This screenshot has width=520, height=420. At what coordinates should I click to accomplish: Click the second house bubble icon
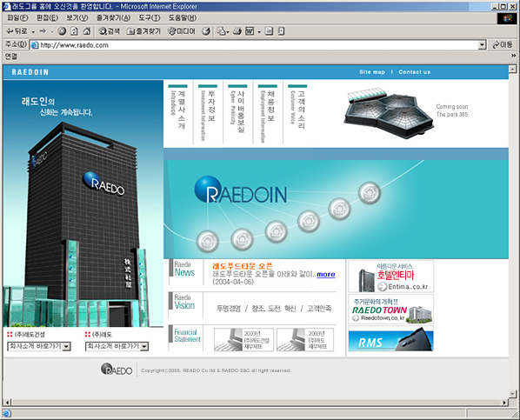click(x=242, y=239)
